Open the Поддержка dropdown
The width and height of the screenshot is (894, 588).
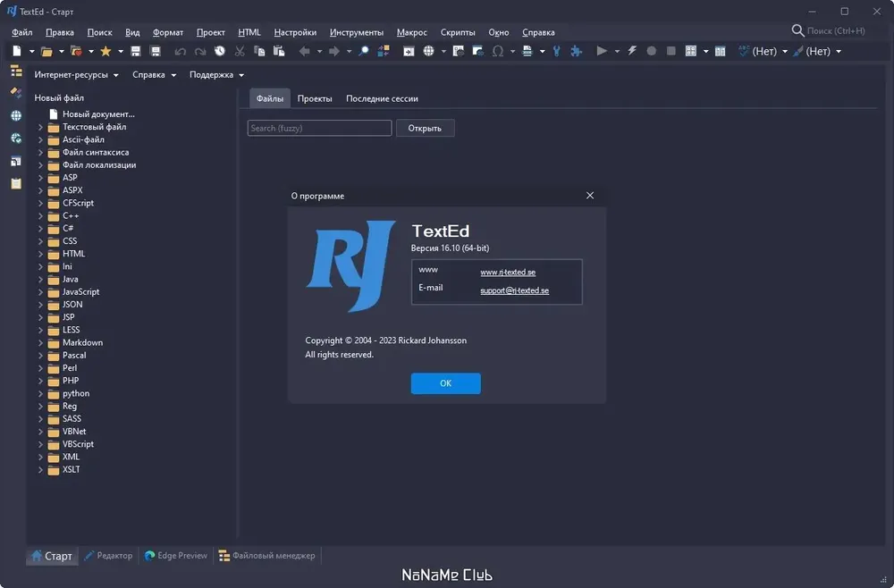coord(216,75)
